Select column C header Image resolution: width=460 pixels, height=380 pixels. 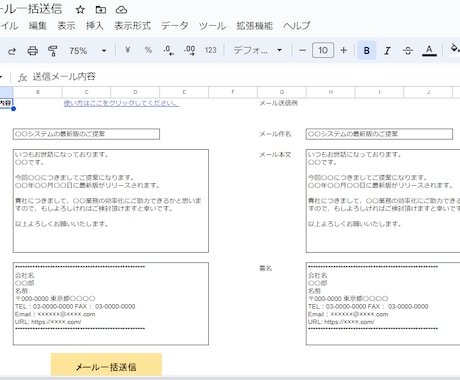pyautogui.click(x=86, y=92)
